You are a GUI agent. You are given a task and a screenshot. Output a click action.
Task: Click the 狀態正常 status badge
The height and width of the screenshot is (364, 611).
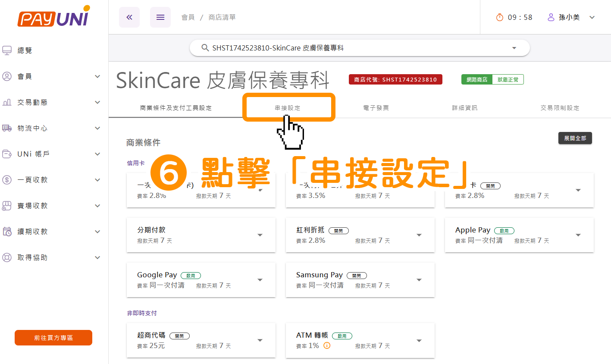pos(508,79)
